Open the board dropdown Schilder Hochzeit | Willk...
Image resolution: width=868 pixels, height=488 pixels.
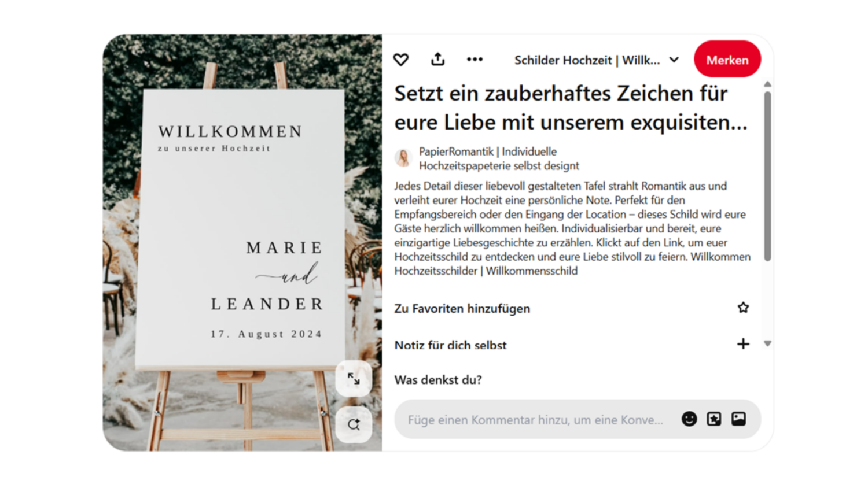(597, 60)
